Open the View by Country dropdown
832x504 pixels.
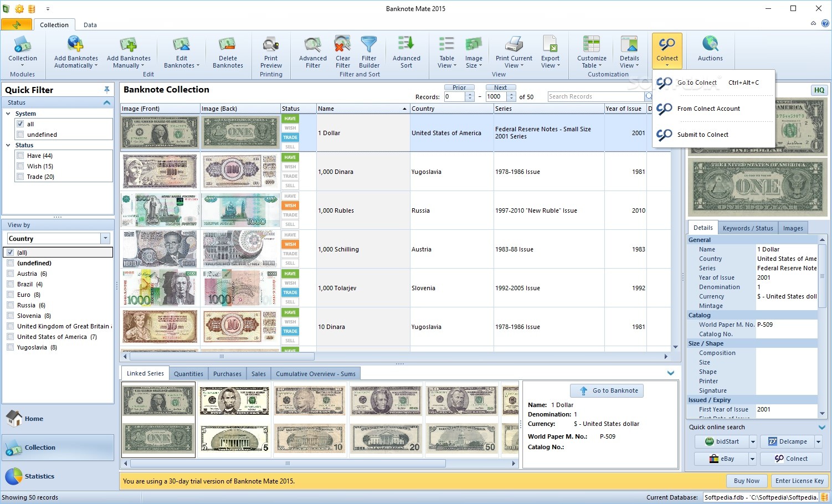click(105, 238)
